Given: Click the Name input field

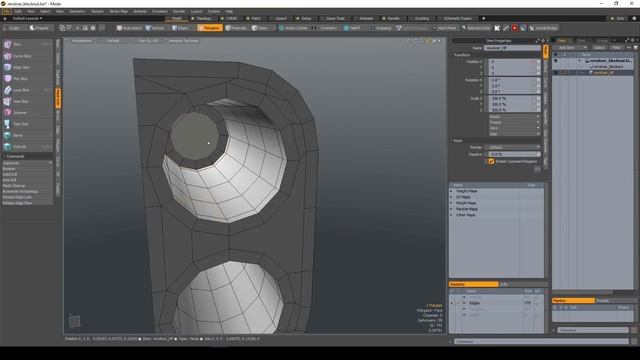Looking at the screenshot, I should [512, 48].
